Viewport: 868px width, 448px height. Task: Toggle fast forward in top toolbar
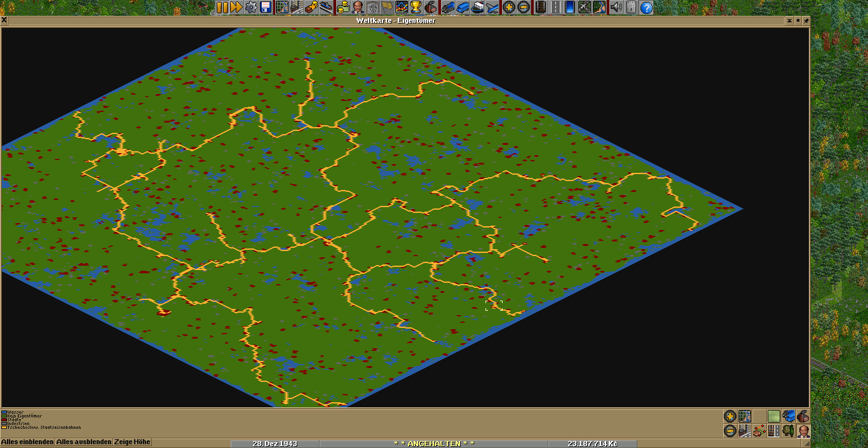click(x=236, y=7)
